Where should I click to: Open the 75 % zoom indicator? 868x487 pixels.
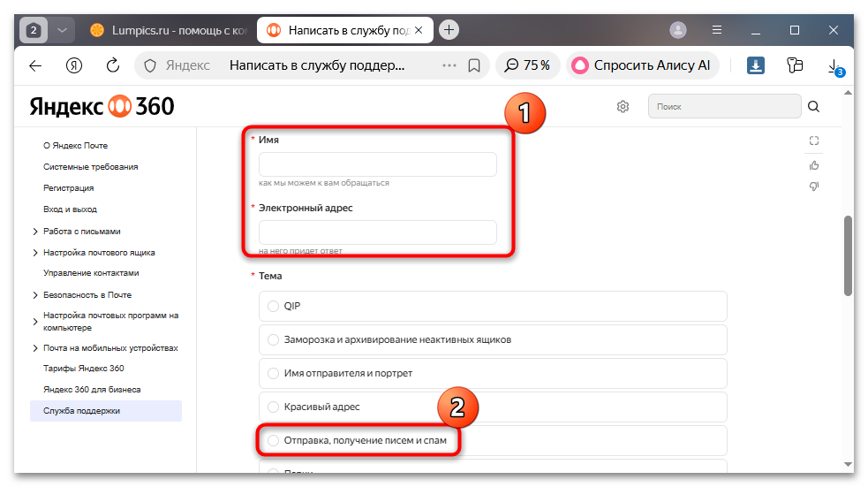(x=527, y=65)
